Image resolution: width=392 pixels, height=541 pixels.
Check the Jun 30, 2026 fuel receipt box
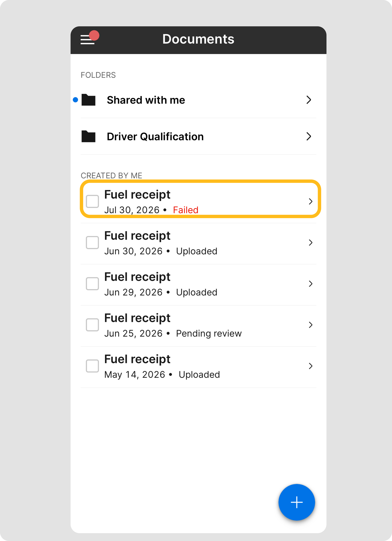92,243
